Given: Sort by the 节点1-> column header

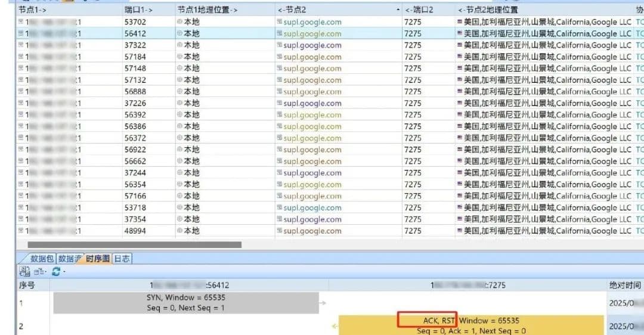Looking at the screenshot, I should point(69,10).
